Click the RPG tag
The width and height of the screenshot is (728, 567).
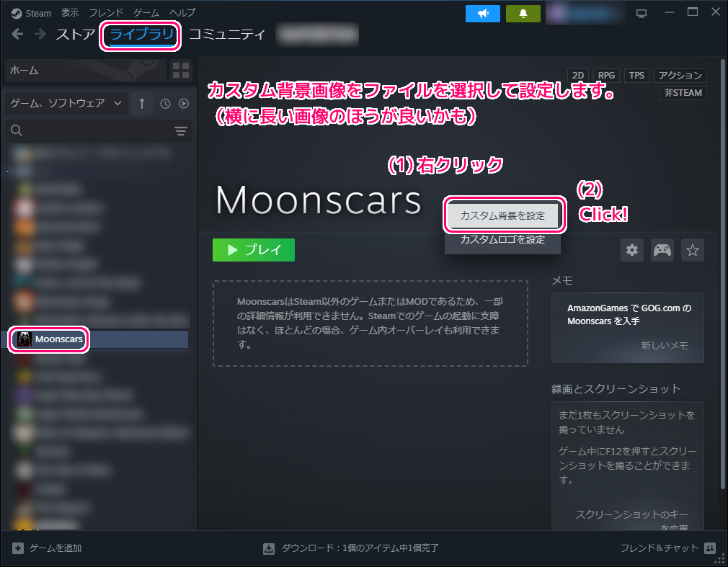(606, 76)
